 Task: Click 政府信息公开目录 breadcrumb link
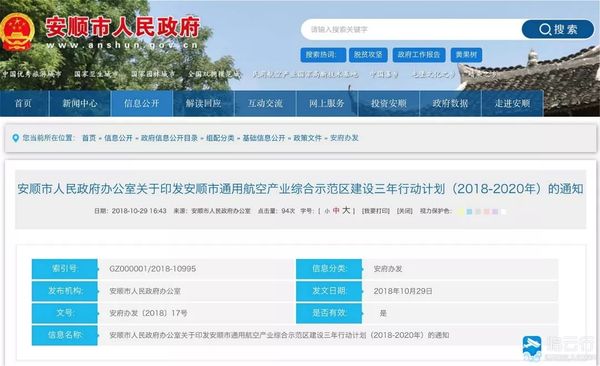point(169,138)
